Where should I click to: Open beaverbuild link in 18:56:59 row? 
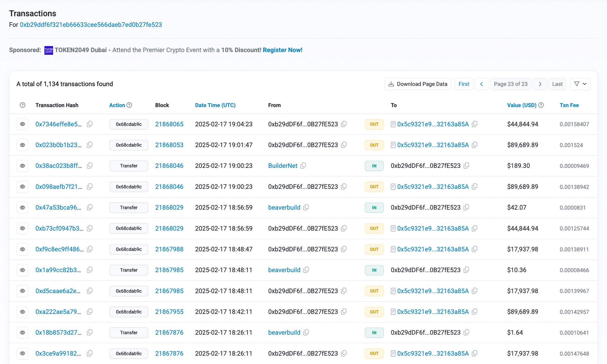[x=284, y=207]
